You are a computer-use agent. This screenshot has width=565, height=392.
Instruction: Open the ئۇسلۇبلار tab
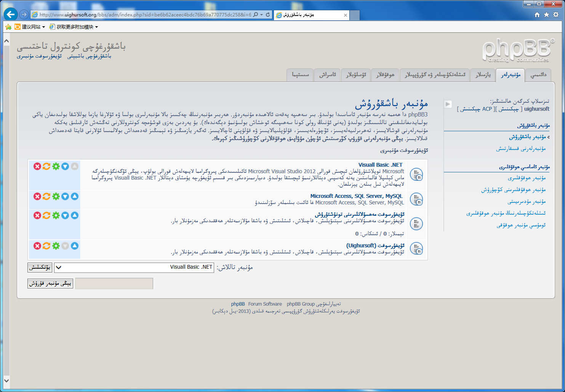356,75
